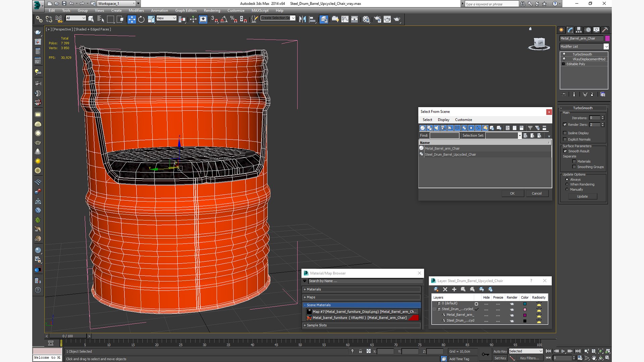The height and width of the screenshot is (362, 644).
Task: Open the Material Editor icon
Action: pos(366,19)
